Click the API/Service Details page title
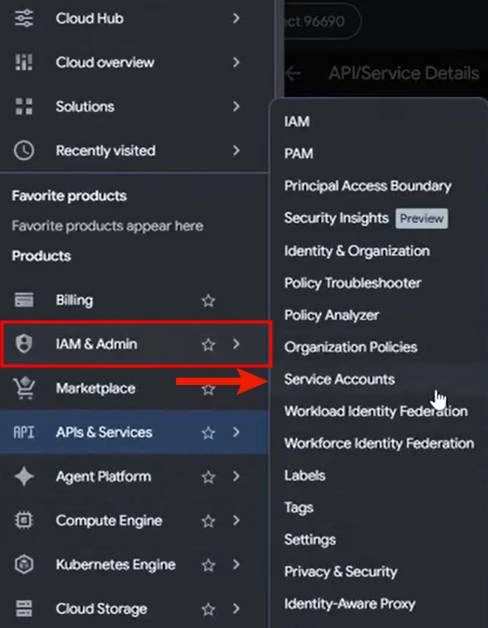 tap(404, 74)
